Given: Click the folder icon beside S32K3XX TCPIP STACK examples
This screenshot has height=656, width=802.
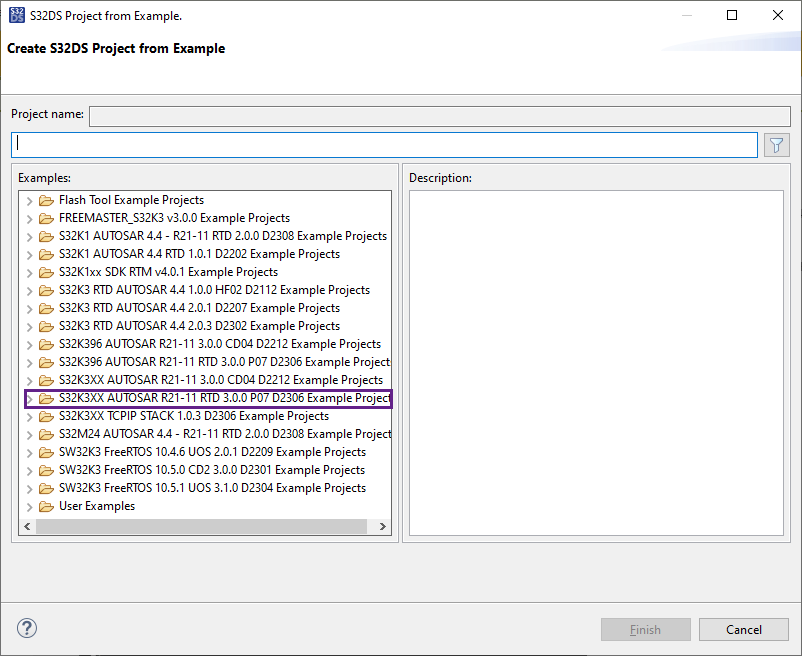Looking at the screenshot, I should 46,416.
